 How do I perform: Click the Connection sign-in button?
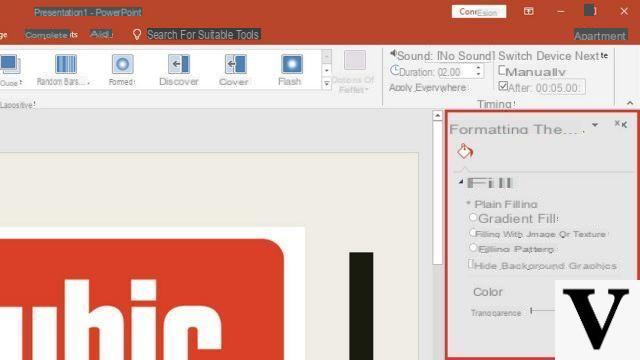[x=478, y=11]
